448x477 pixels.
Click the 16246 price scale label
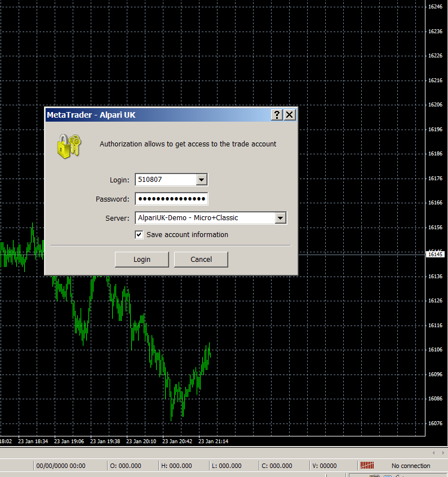click(x=435, y=7)
